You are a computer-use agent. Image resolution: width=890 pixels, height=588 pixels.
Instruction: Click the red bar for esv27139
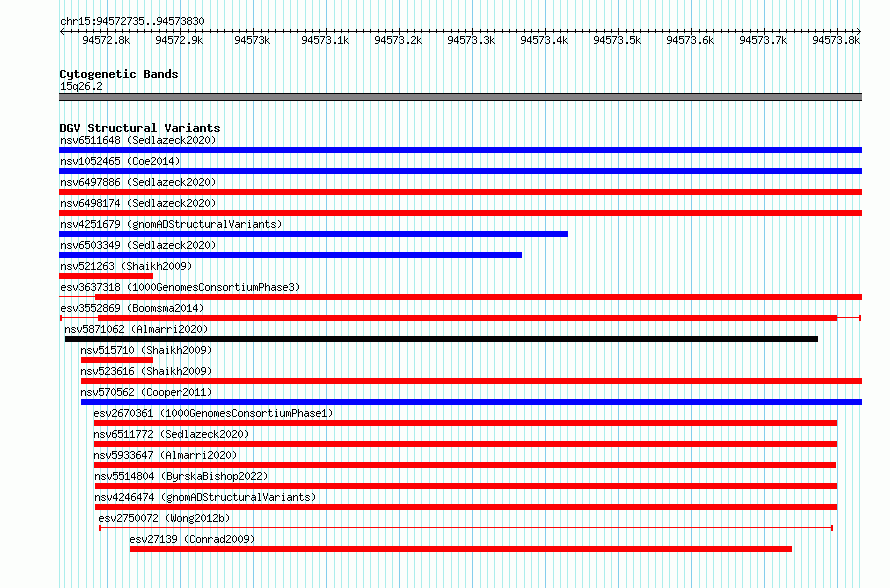pos(461,549)
